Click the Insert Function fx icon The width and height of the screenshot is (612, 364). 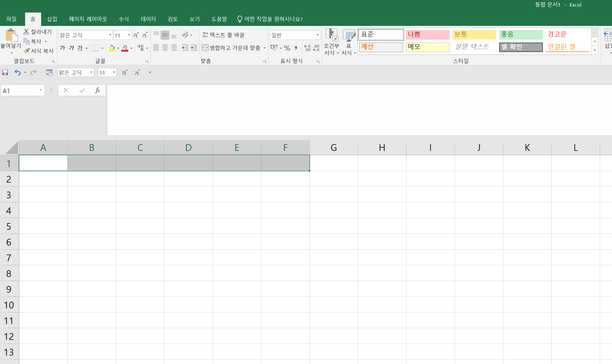[97, 90]
